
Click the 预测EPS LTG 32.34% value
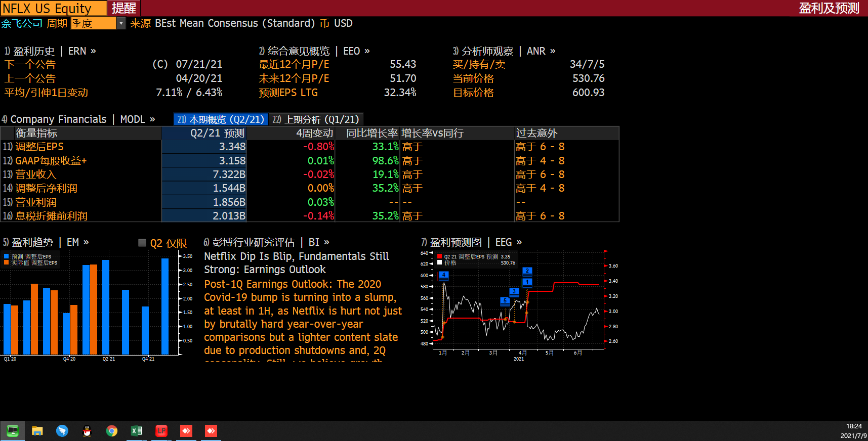(x=400, y=93)
